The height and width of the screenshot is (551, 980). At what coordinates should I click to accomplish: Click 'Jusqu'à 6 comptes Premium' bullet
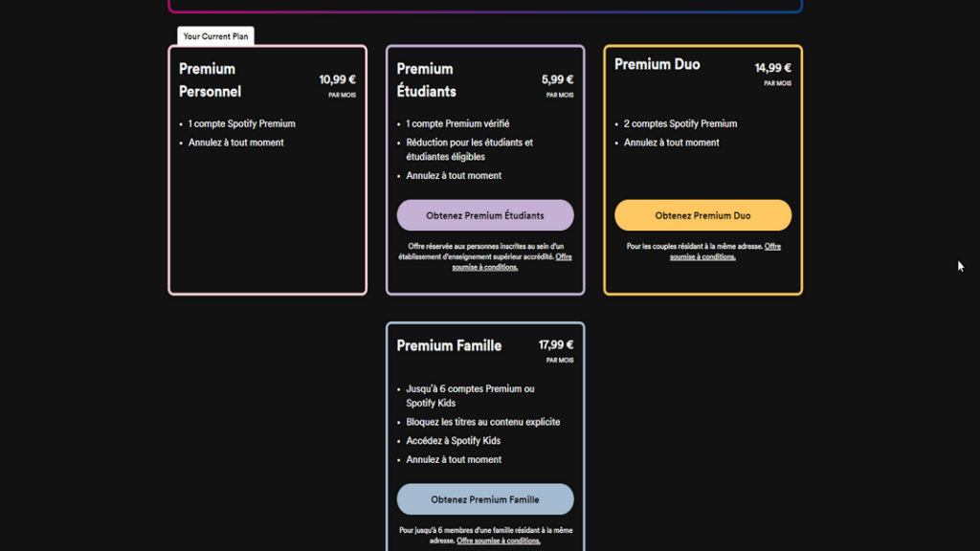point(470,395)
